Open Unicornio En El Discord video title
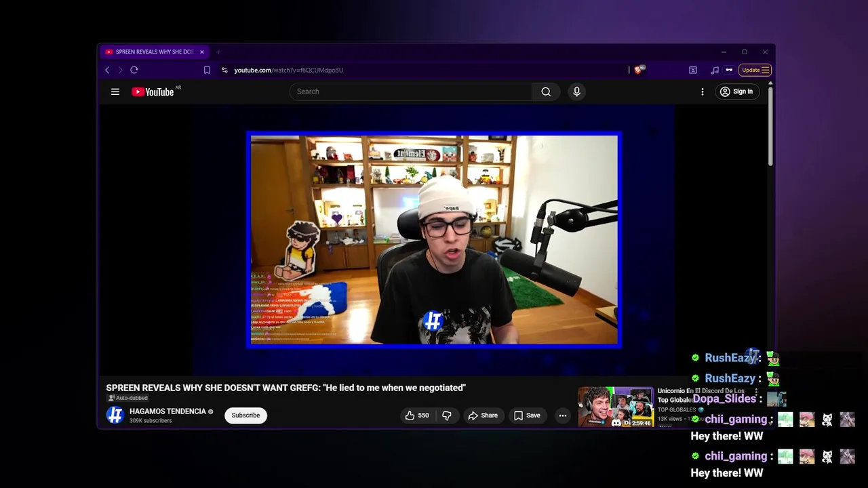 click(701, 395)
